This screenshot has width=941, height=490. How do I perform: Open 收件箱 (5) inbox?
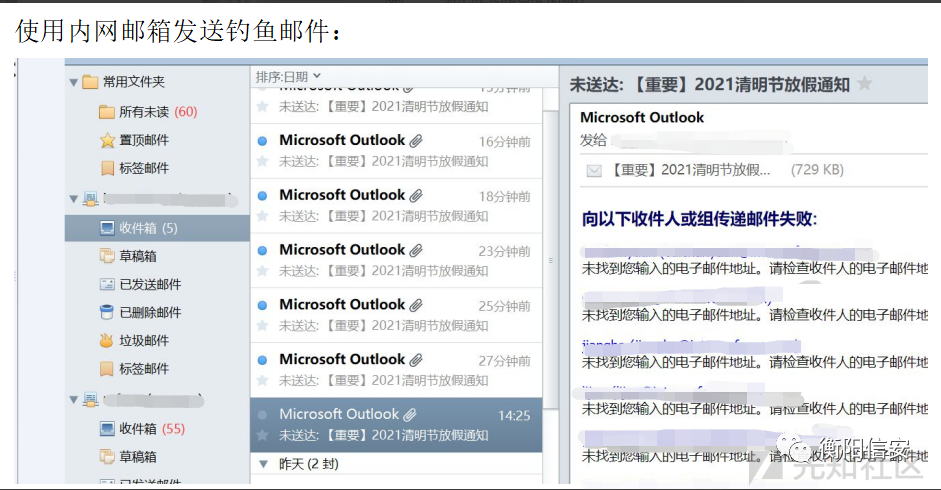coord(157,228)
